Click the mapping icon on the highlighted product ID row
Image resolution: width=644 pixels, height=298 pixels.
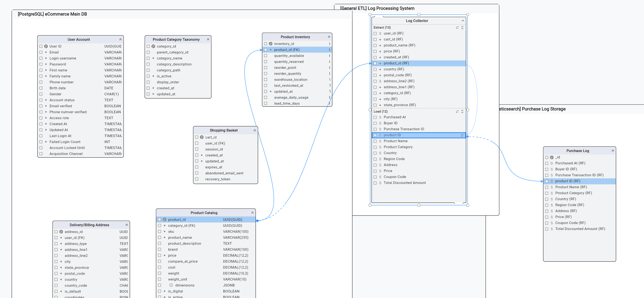461,135
